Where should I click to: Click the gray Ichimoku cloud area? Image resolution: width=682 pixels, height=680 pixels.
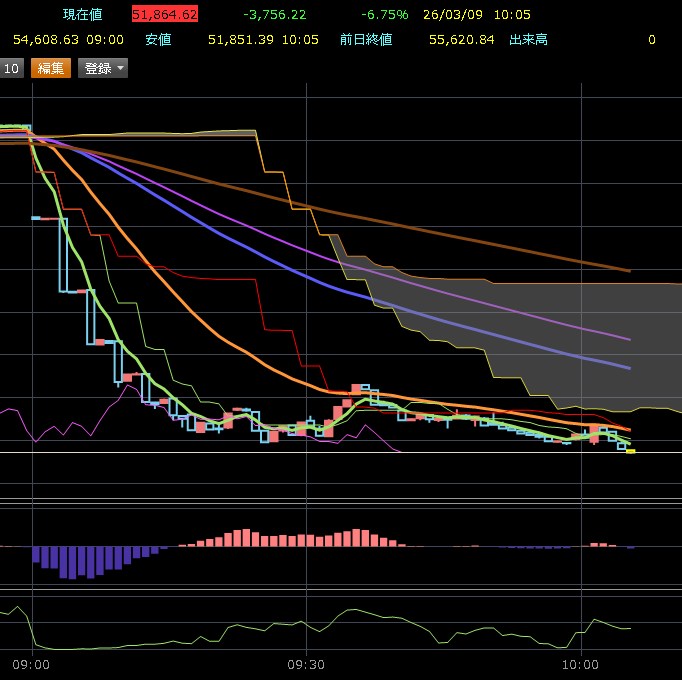(560, 330)
